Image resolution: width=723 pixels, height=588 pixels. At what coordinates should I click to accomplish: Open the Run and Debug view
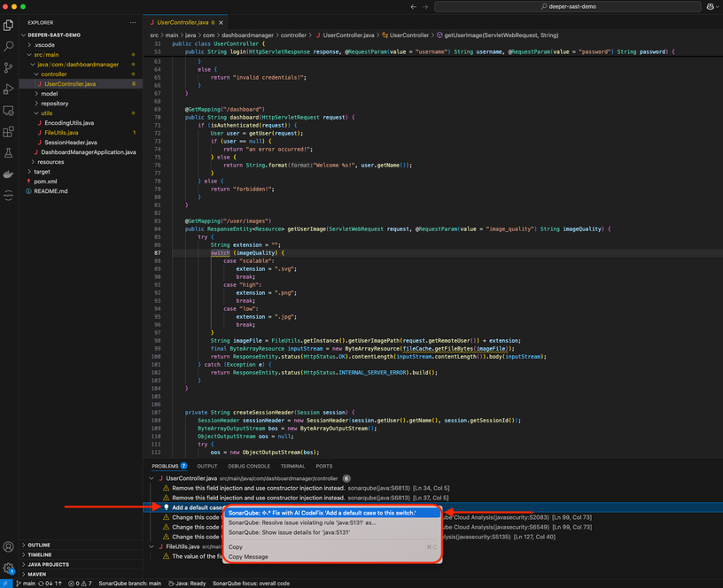10,89
